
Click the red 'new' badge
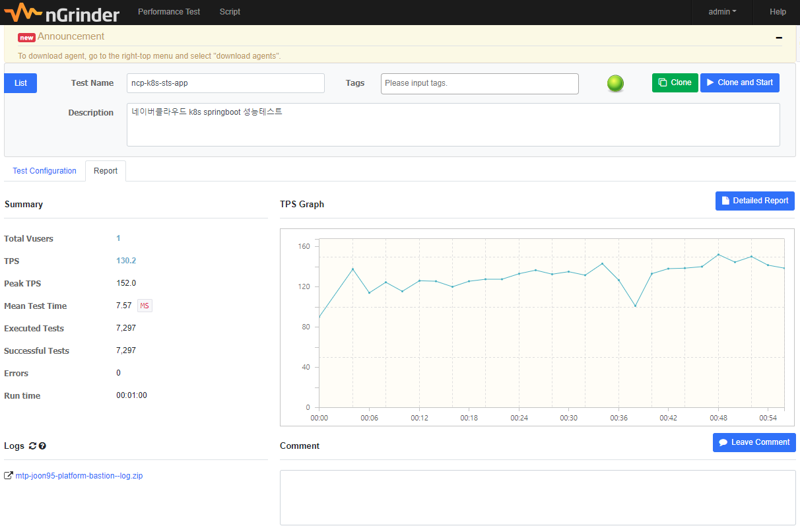pyautogui.click(x=26, y=38)
